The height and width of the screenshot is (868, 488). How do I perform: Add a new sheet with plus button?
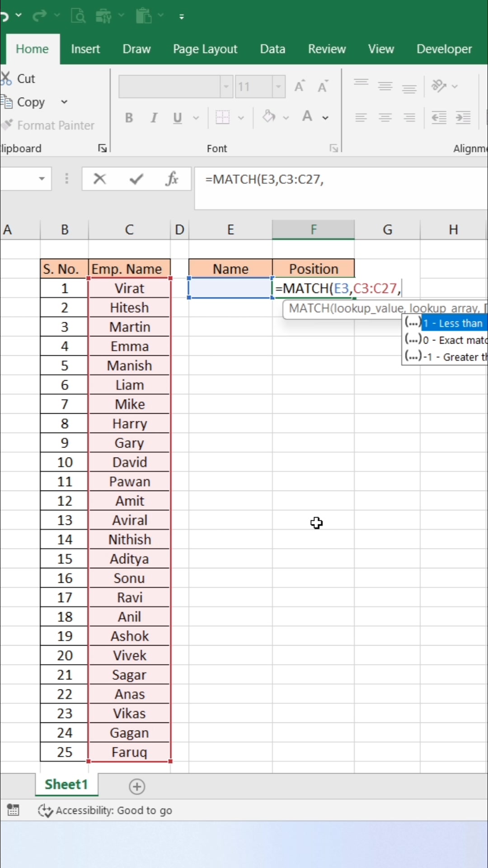point(137,787)
